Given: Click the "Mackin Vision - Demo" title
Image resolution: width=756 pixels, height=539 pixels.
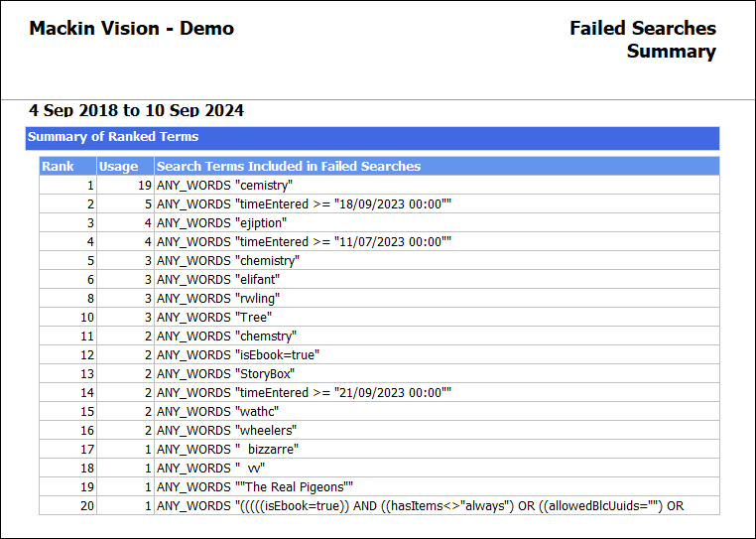Looking at the screenshot, I should (132, 29).
